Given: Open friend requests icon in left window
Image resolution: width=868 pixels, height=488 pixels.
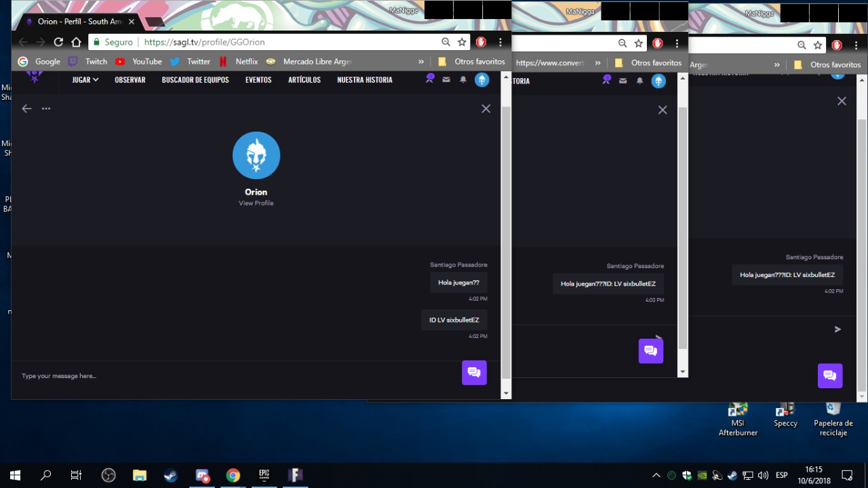Looking at the screenshot, I should pyautogui.click(x=429, y=79).
